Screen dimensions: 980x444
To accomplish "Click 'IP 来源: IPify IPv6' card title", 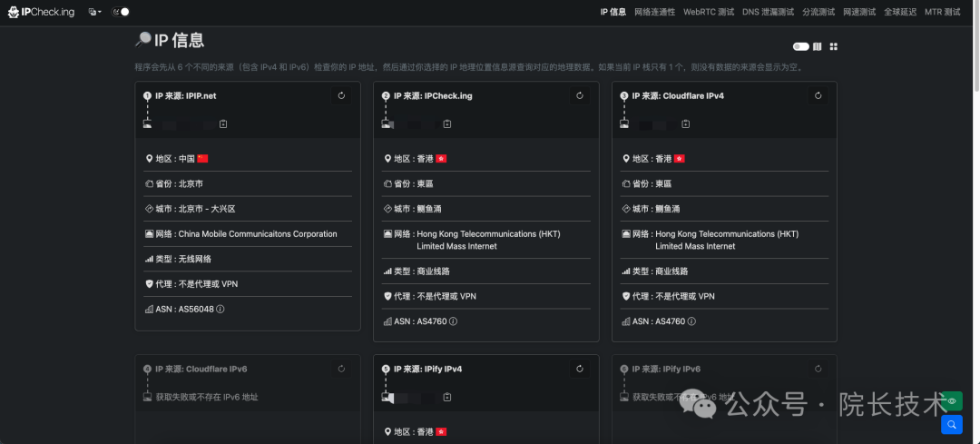I will point(666,369).
